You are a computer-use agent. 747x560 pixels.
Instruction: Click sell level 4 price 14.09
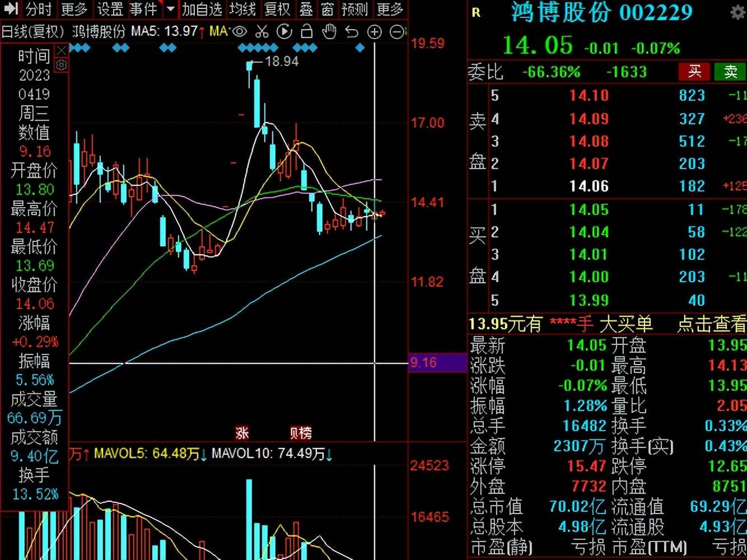tap(589, 119)
